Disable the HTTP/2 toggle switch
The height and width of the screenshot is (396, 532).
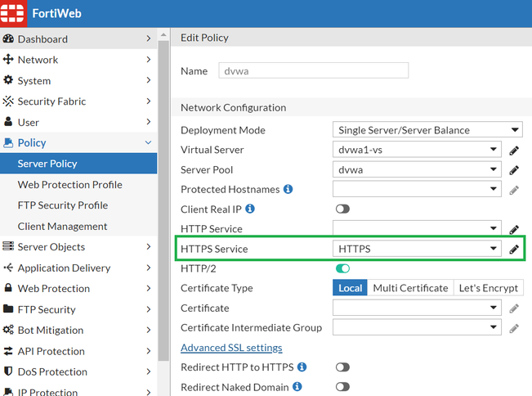tap(342, 268)
